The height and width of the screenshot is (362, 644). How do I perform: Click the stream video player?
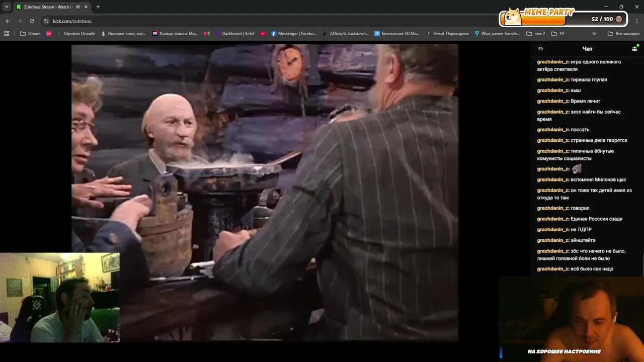(265, 193)
